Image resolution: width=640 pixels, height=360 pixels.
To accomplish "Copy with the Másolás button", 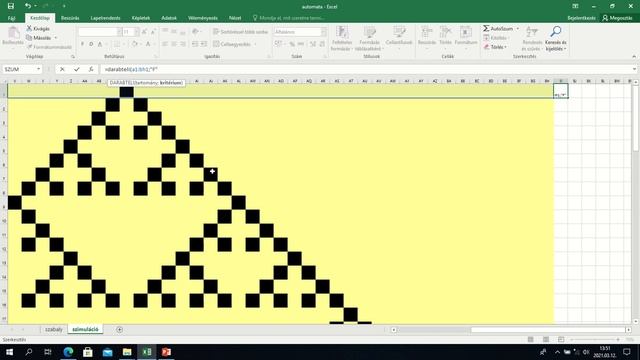I will (39, 38).
